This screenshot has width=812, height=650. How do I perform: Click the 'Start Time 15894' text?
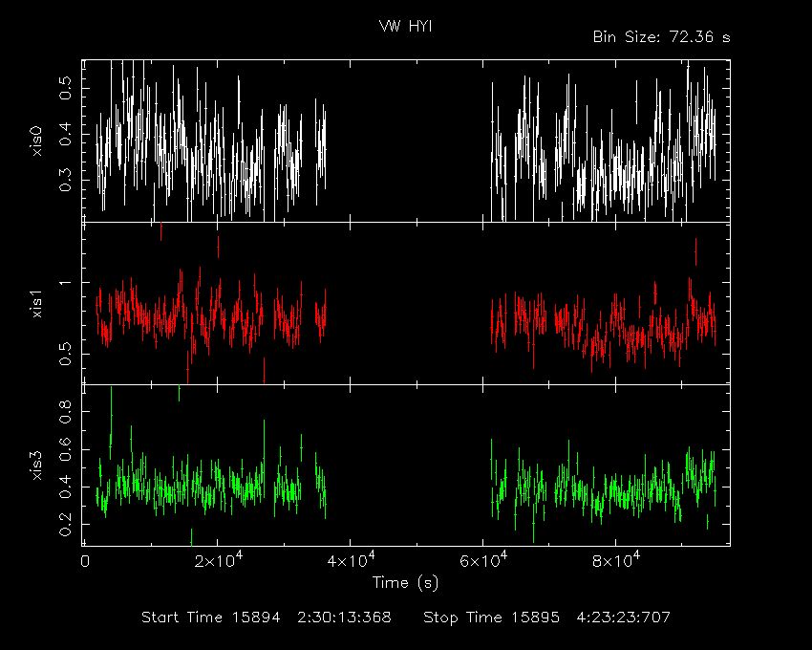211,617
